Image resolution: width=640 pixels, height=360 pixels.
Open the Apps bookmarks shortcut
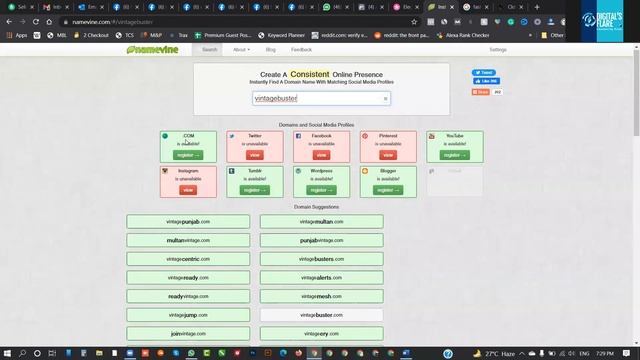17,36
